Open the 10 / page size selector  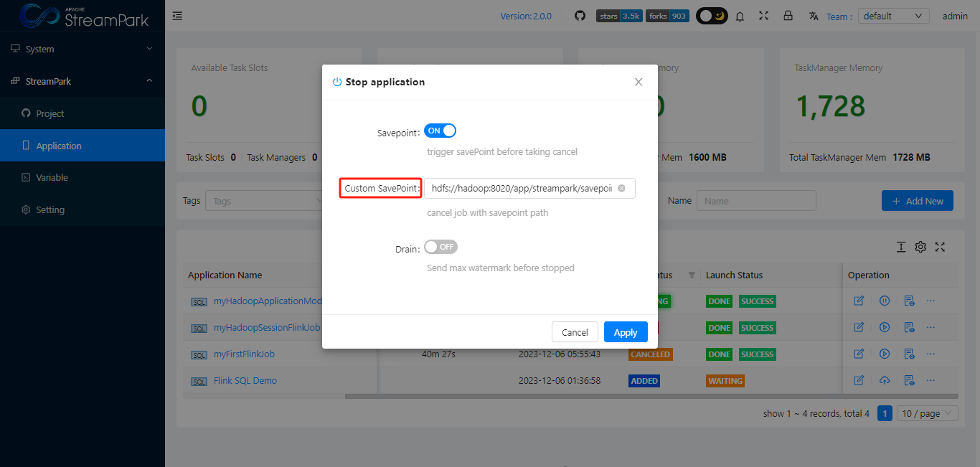point(927,413)
